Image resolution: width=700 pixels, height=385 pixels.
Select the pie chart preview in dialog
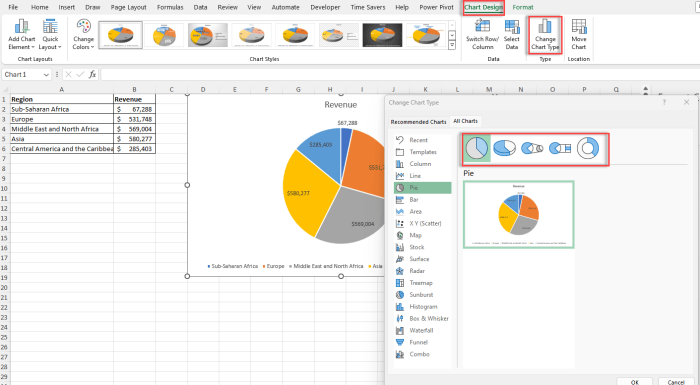click(x=518, y=214)
